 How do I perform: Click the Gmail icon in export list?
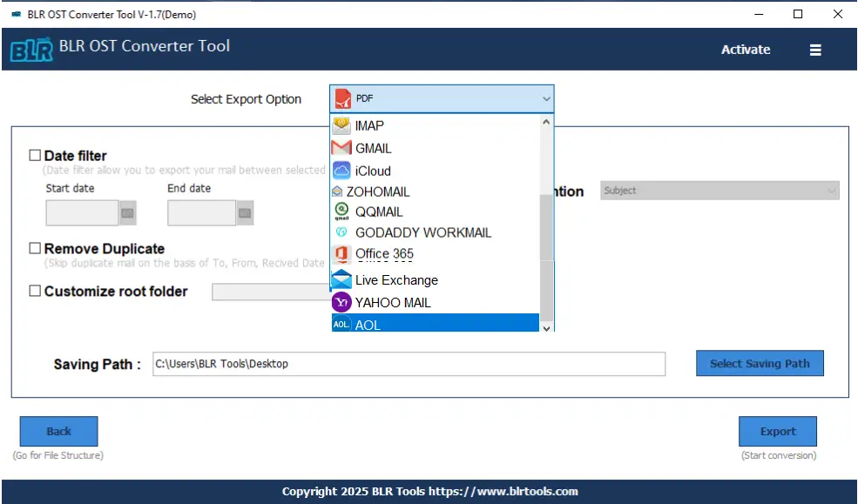[341, 148]
